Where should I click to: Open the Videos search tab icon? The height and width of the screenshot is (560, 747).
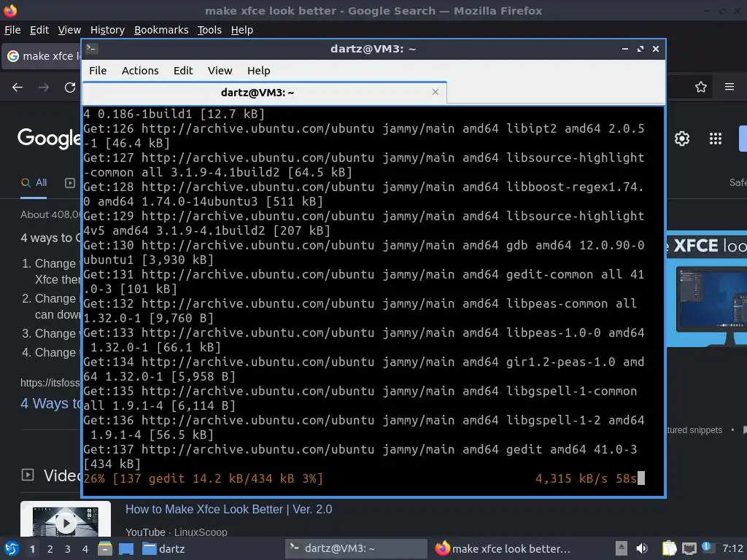(x=70, y=183)
